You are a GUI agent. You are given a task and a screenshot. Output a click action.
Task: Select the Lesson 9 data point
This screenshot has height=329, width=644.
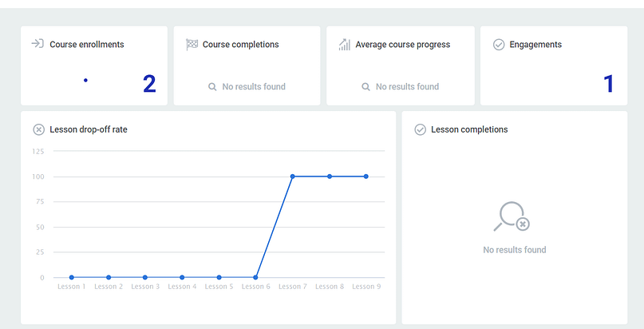click(366, 176)
